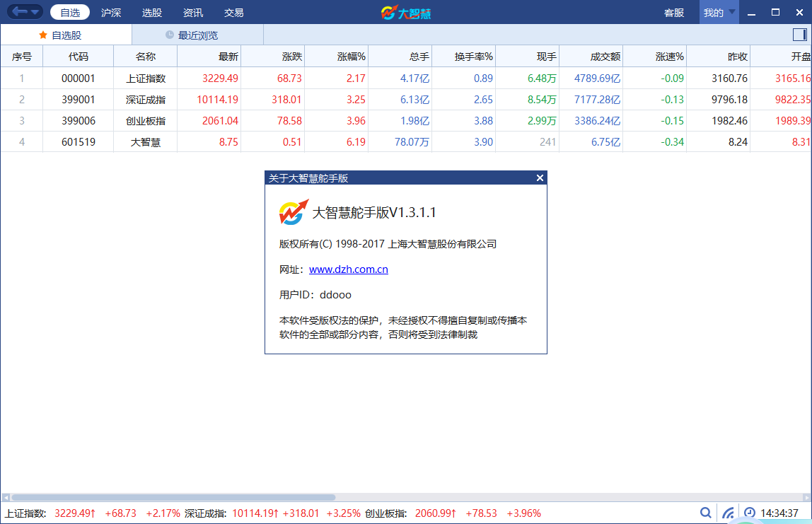Sort by the 涨跌 column header
Viewport: 812px width, 524px height.
point(273,57)
